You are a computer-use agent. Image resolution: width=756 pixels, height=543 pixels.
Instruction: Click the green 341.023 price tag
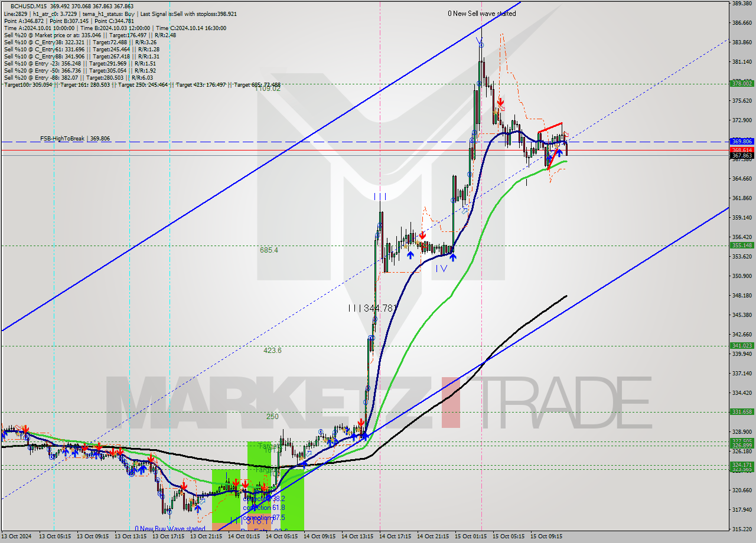pyautogui.click(x=742, y=346)
